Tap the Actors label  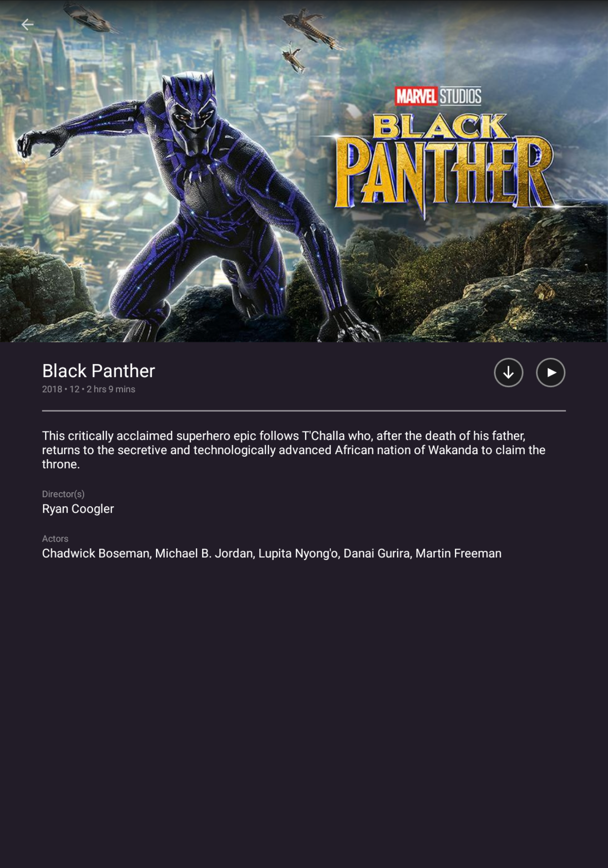(x=55, y=539)
